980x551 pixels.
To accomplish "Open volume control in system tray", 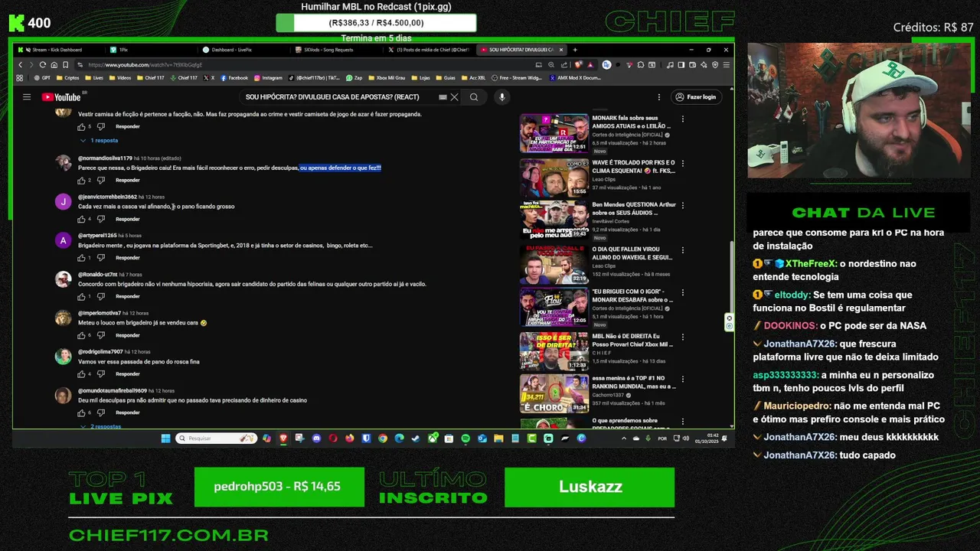I will pos(684,439).
